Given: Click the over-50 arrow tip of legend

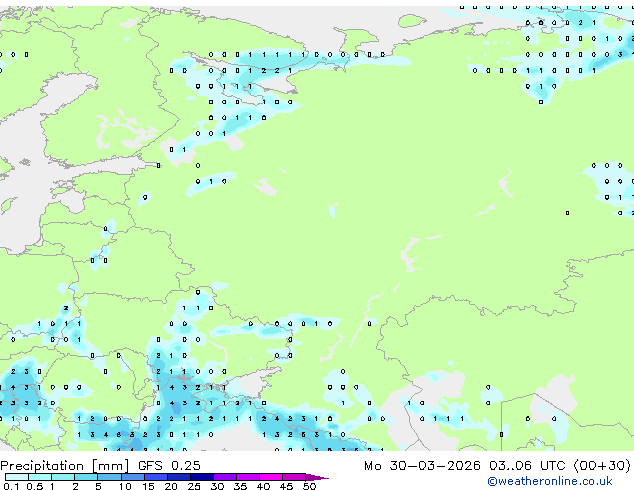Looking at the screenshot, I should coord(317,477).
